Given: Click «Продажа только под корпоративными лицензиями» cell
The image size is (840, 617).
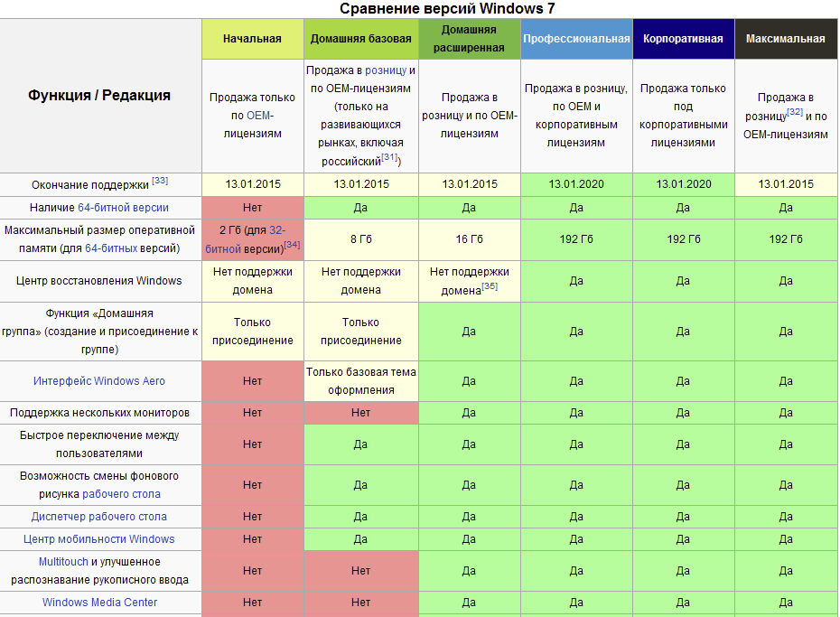Looking at the screenshot, I should 683,115.
